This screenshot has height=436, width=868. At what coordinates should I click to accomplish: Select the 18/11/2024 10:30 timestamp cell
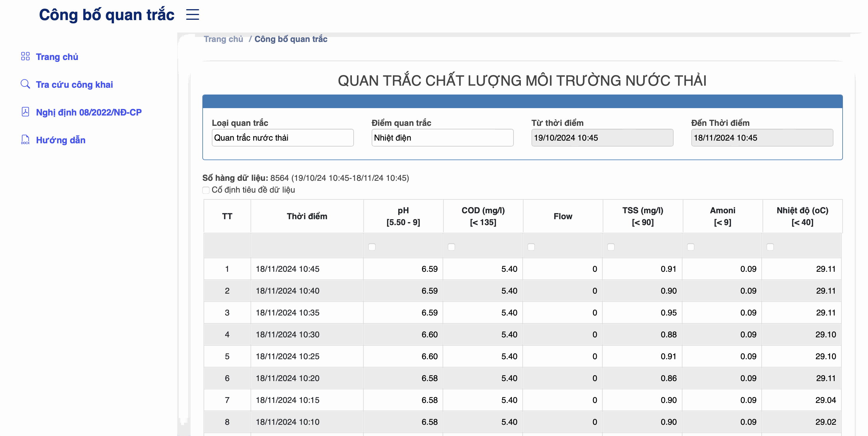tap(307, 334)
